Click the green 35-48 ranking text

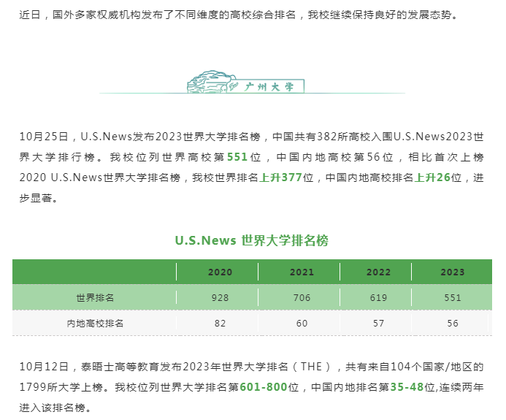[407, 387]
